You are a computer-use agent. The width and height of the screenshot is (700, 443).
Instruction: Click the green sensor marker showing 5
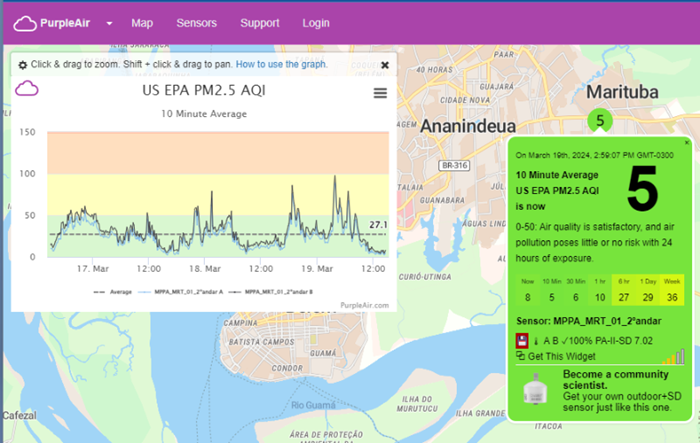600,120
